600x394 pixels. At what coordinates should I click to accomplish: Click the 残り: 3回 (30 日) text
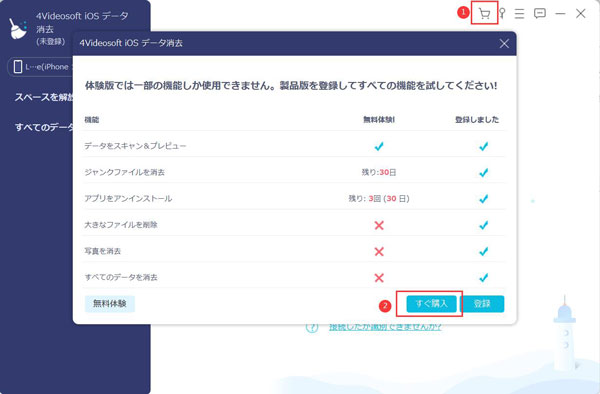click(x=379, y=199)
